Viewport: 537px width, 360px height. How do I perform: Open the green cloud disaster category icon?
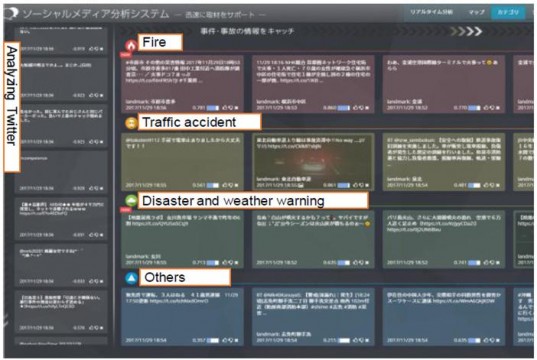(x=131, y=201)
